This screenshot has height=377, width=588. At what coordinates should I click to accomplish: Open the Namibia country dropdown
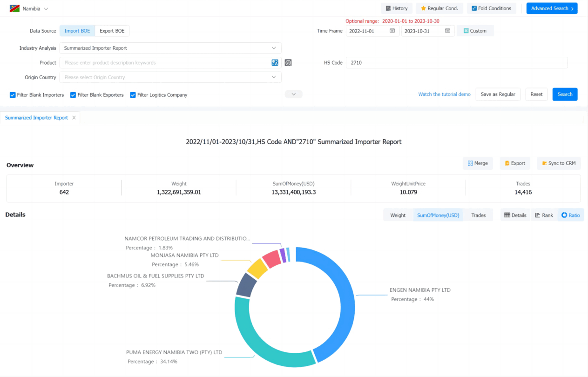tap(35, 9)
